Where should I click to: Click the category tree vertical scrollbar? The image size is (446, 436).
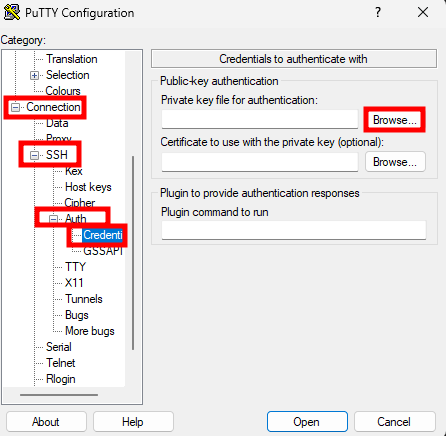[x=133, y=253]
